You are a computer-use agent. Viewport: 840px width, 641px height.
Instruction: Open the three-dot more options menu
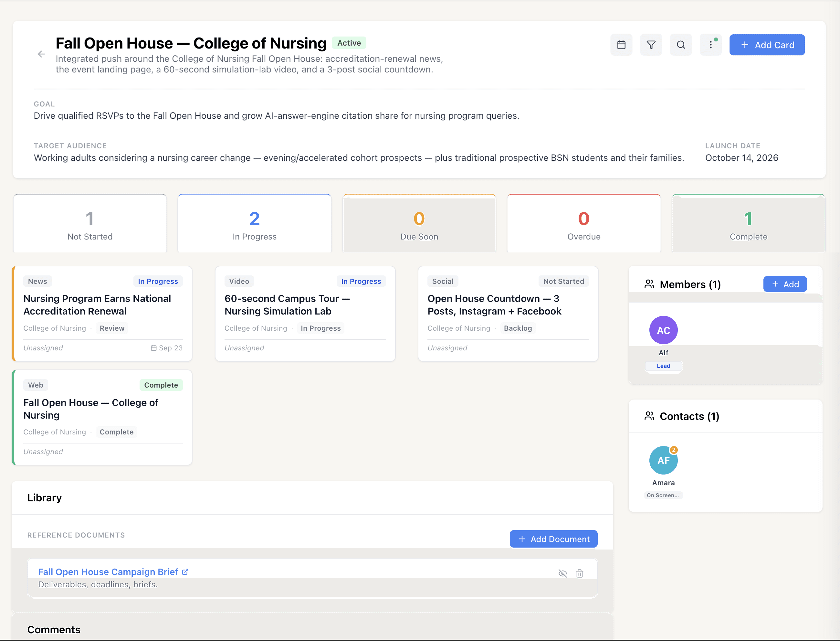[710, 45]
